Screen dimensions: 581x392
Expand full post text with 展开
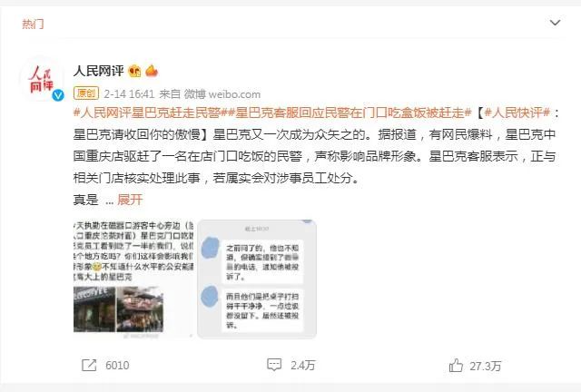click(x=130, y=200)
